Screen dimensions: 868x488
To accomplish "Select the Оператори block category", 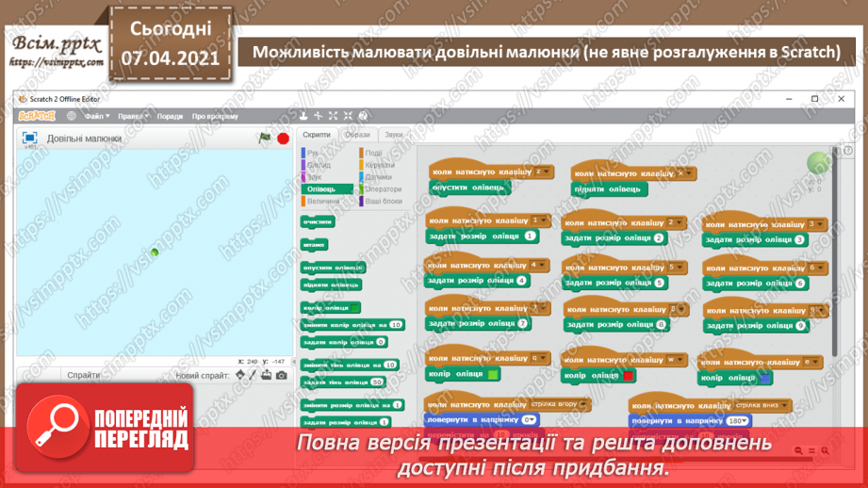I will (381, 189).
